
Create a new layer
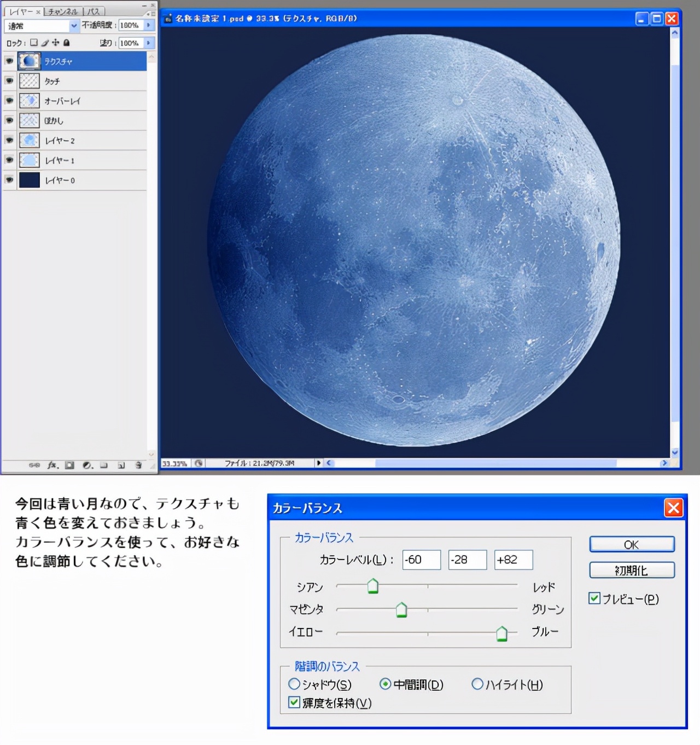pos(121,465)
